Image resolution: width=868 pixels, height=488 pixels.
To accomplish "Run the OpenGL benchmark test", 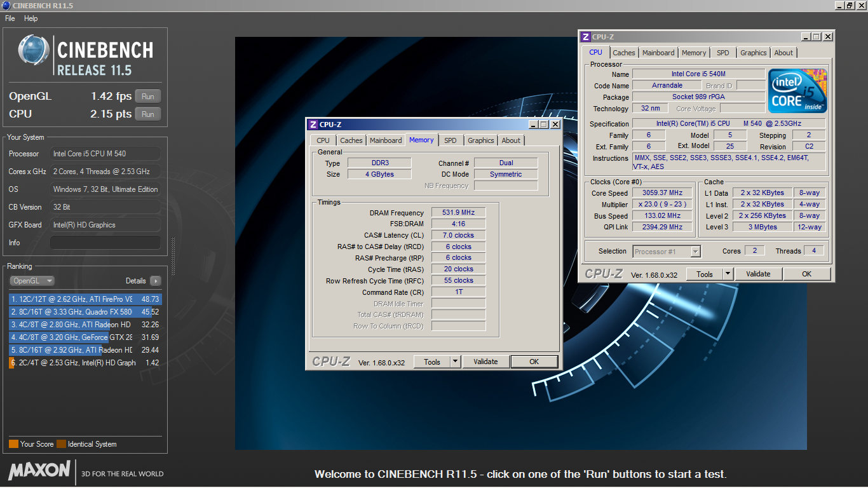I will [148, 97].
